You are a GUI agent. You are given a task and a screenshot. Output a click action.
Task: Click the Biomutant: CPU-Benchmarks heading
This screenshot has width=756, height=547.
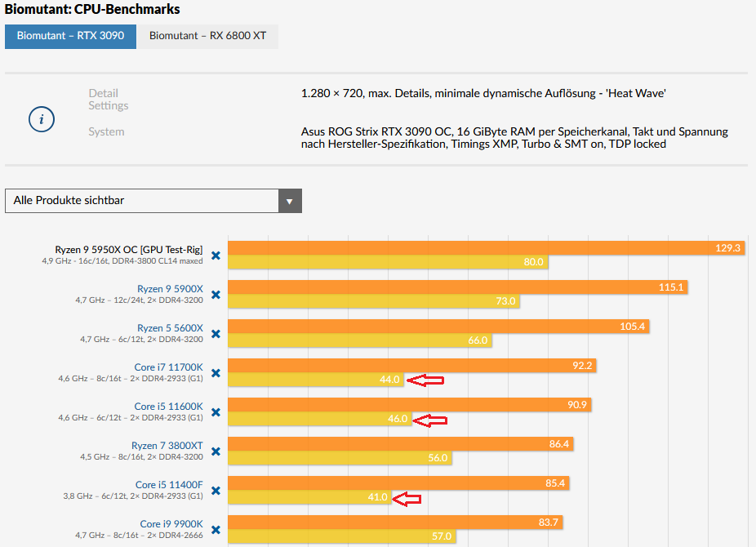[x=92, y=9]
